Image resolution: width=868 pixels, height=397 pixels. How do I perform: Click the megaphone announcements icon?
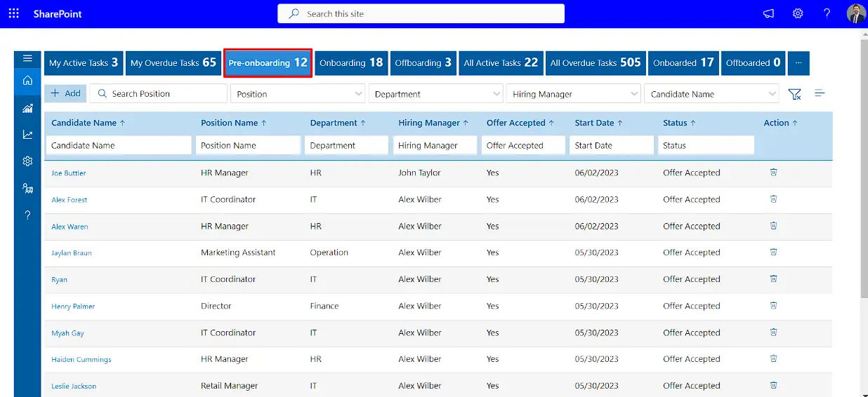768,13
